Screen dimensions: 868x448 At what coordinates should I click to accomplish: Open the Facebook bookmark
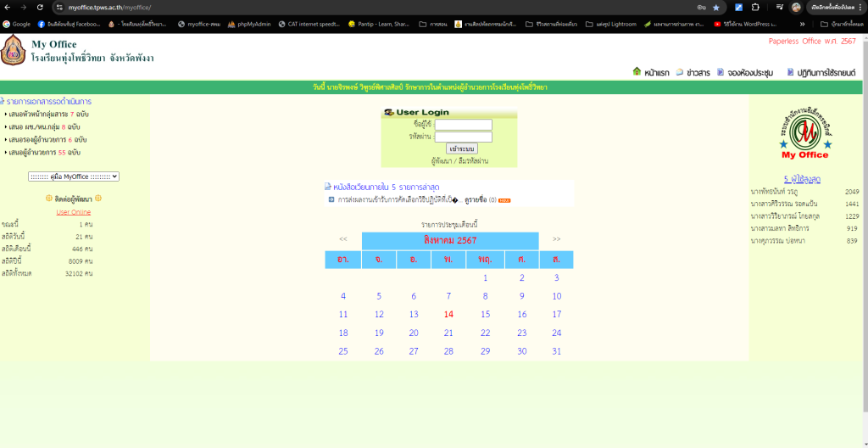[70, 24]
